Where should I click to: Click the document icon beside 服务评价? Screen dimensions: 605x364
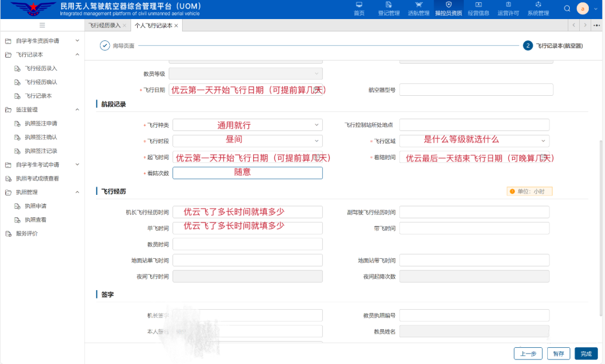coord(8,234)
